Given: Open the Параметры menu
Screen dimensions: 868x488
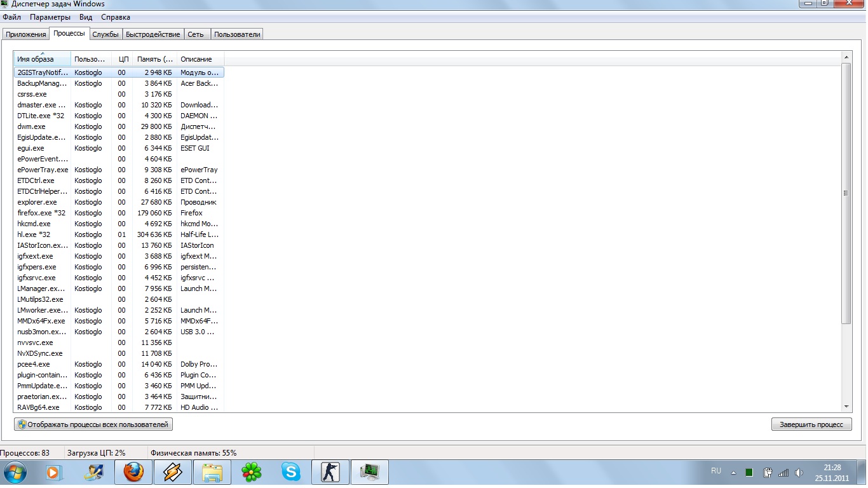Looking at the screenshot, I should pyautogui.click(x=50, y=17).
